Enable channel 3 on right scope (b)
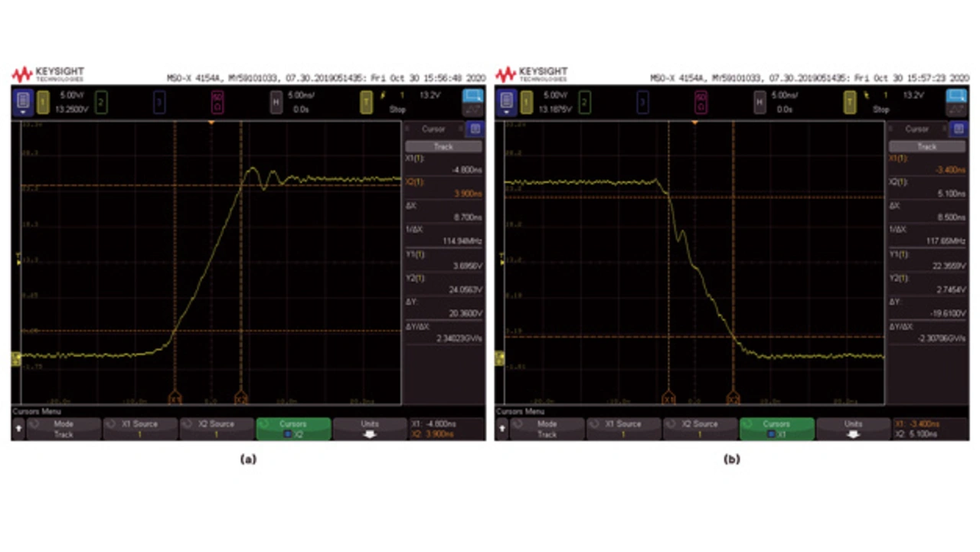The height and width of the screenshot is (552, 980). coord(643,101)
